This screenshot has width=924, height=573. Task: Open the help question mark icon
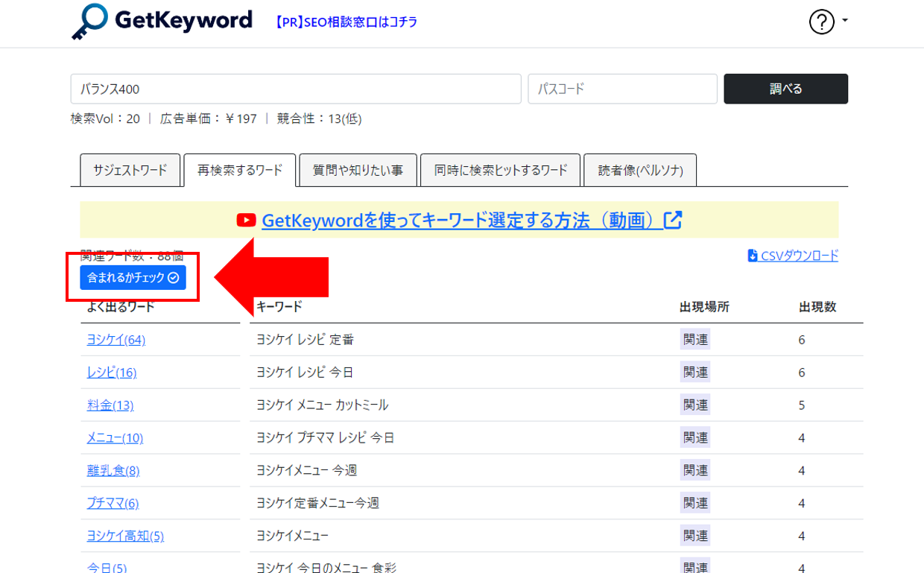821,22
